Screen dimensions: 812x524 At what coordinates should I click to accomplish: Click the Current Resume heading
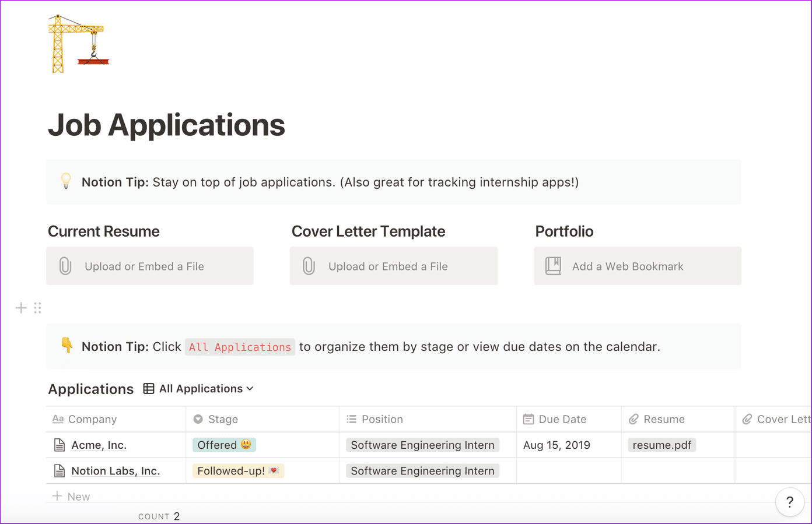[x=104, y=231]
